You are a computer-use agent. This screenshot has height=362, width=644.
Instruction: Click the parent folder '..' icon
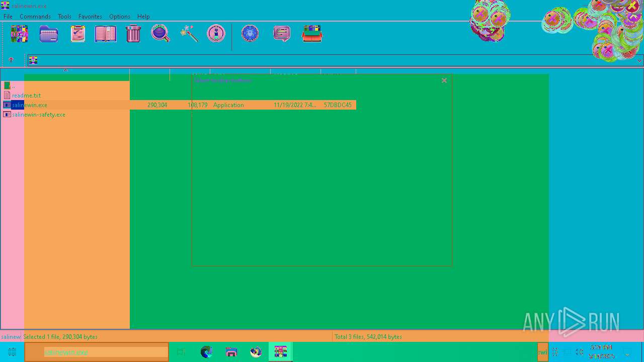pyautogui.click(x=7, y=86)
